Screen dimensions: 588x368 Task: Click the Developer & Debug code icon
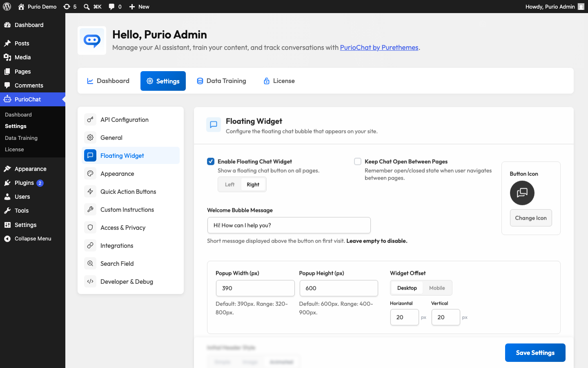pos(90,281)
